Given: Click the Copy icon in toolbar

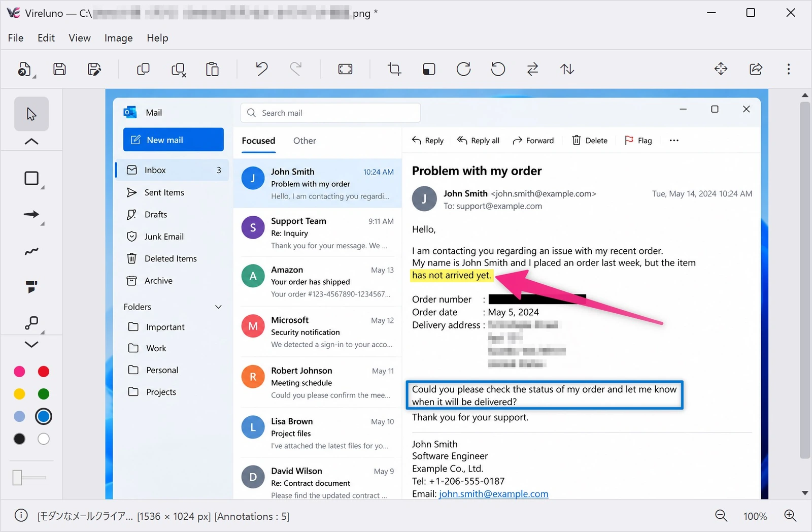Looking at the screenshot, I should click(x=144, y=69).
